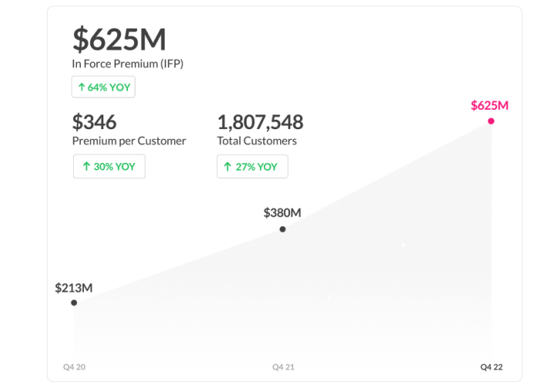This screenshot has width=544, height=392.
Task: Click the 64% YOY growth badge
Action: (x=103, y=88)
